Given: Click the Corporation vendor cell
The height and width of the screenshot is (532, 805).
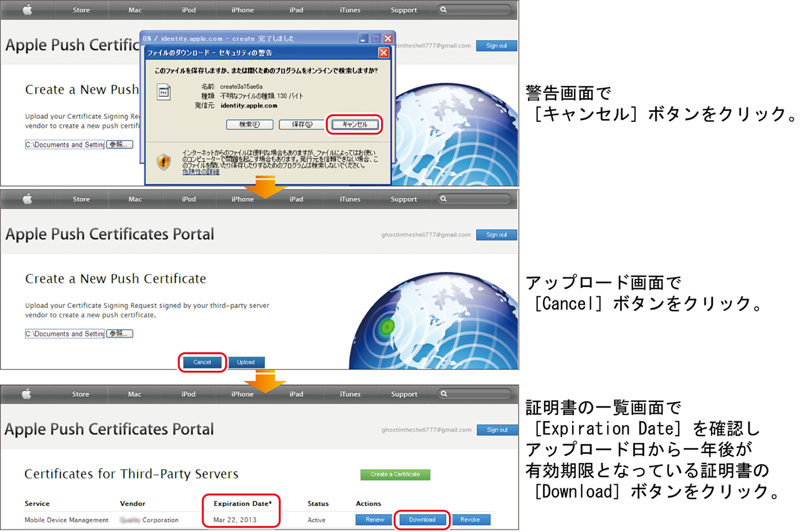Looking at the screenshot, I should click(x=149, y=520).
